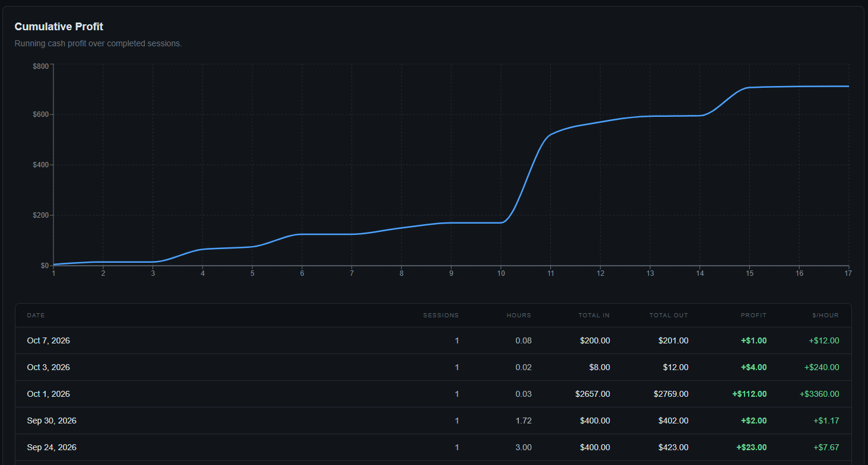The image size is (868, 465).
Task: Select the Sep 30, 2026 date cell
Action: (x=52, y=421)
